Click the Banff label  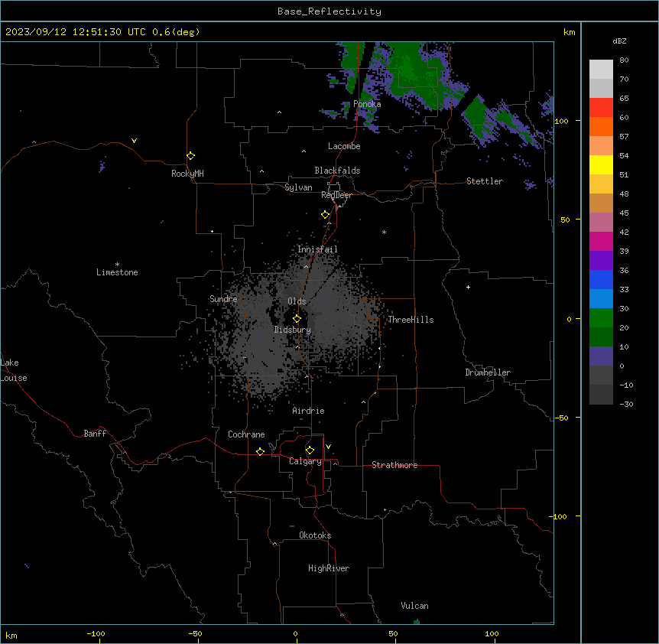95,434
